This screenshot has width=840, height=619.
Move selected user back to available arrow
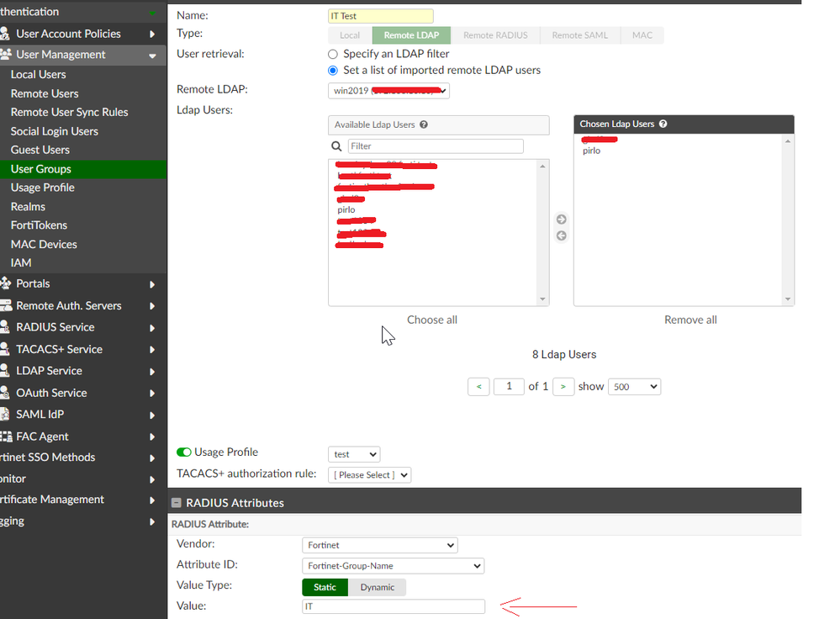[x=562, y=235]
